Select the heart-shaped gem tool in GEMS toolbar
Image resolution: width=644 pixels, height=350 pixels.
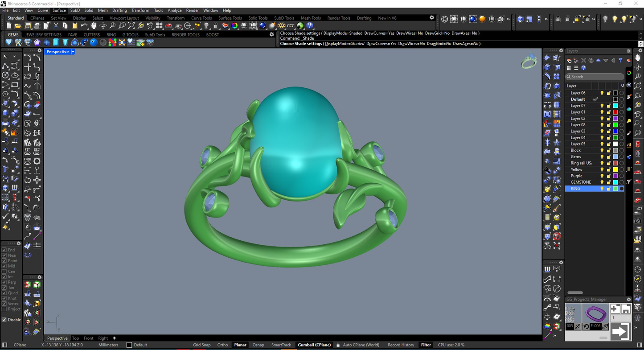[x=9, y=42]
